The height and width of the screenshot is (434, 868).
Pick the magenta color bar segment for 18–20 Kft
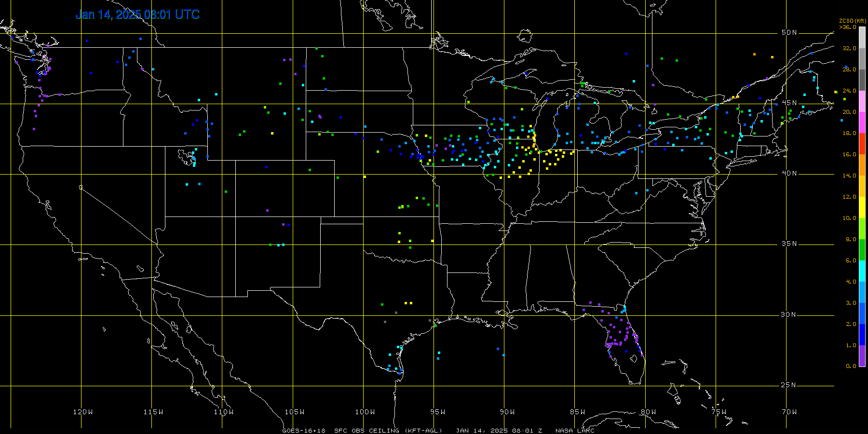pyautogui.click(x=862, y=122)
